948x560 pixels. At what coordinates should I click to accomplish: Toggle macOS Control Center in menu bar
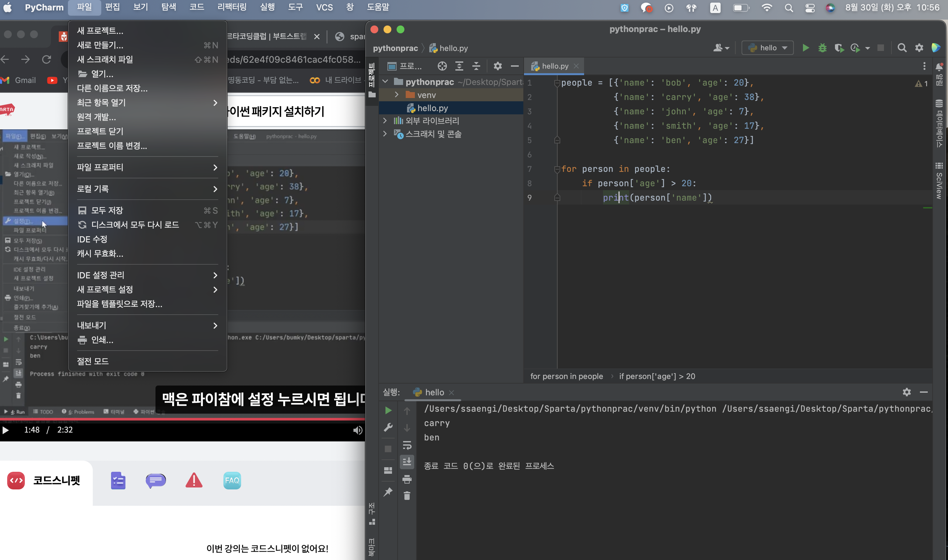pyautogui.click(x=810, y=8)
